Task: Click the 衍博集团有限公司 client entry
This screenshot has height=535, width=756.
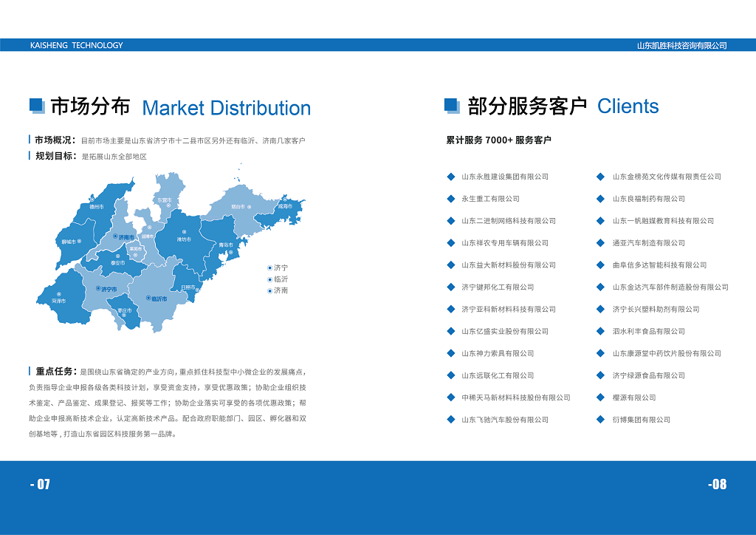Action: 641,420
